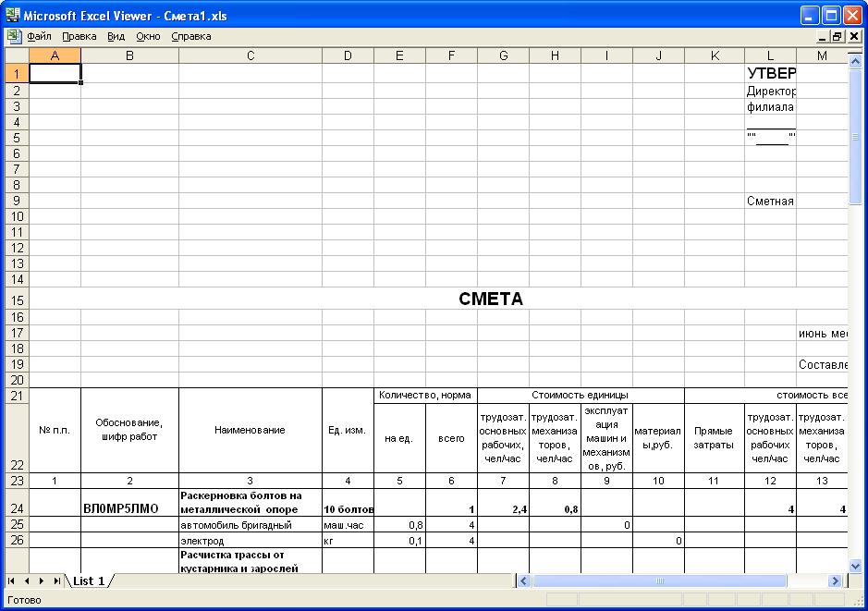Viewport: 868px width, 611px height.
Task: Click the 10 болтов unit cell
Action: pos(348,503)
